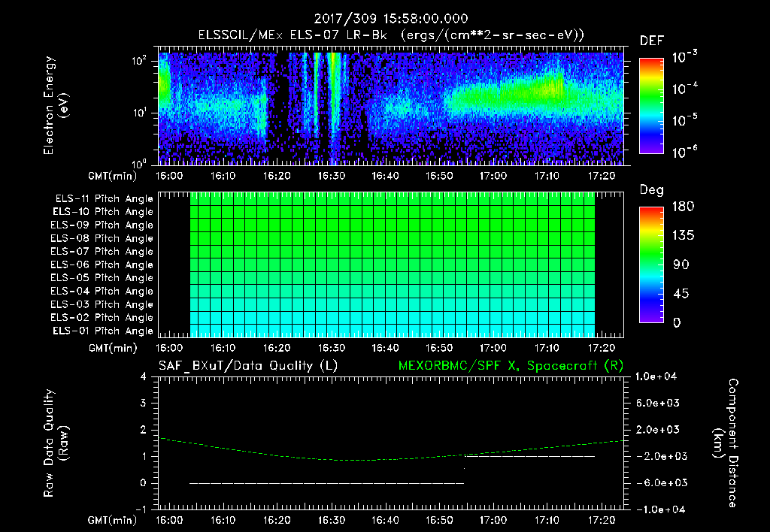Image resolution: width=770 pixels, height=532 pixels.
Task: Click 16:50 on the bottom panel time axis
Action: click(439, 520)
